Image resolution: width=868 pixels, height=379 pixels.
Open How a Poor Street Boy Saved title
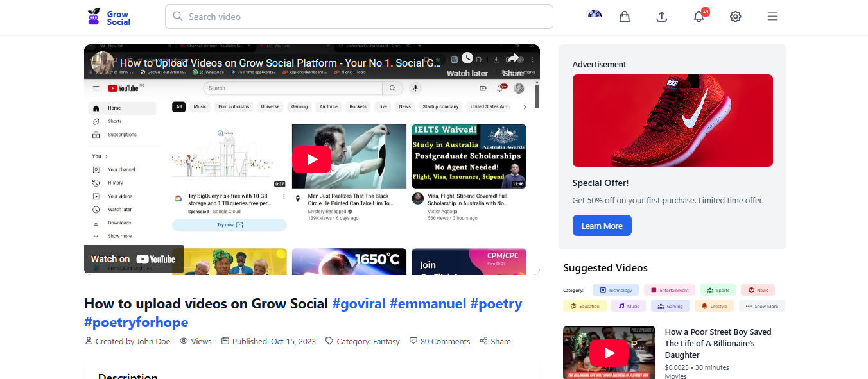pyautogui.click(x=718, y=343)
